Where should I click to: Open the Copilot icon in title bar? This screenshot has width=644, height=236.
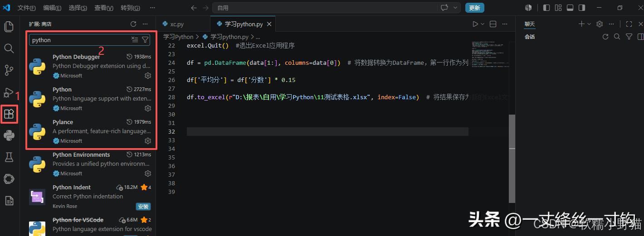tap(528, 8)
